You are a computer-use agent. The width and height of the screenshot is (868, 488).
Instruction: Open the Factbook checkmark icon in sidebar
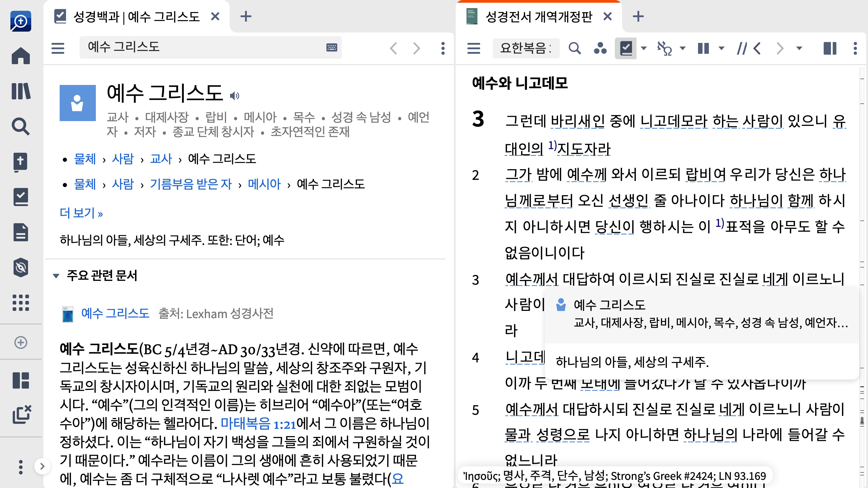pyautogui.click(x=21, y=197)
